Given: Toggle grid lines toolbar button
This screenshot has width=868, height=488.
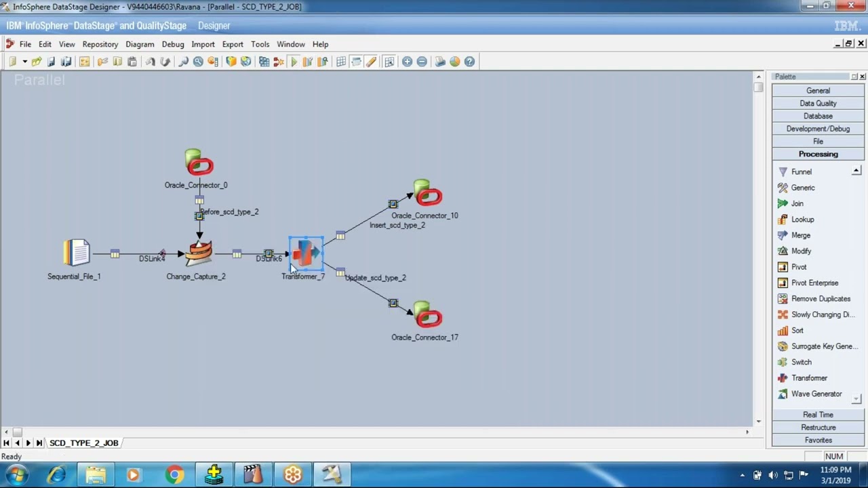Looking at the screenshot, I should tap(341, 62).
